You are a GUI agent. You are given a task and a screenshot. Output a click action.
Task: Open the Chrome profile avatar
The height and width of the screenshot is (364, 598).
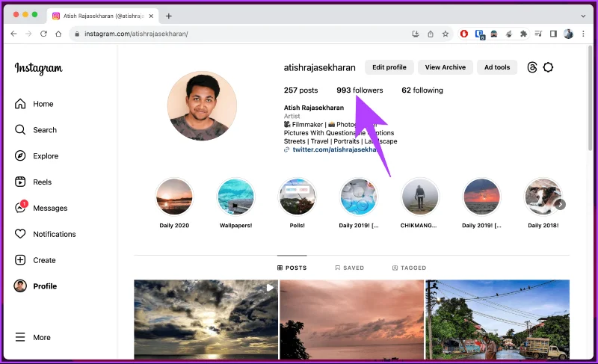[x=568, y=34]
